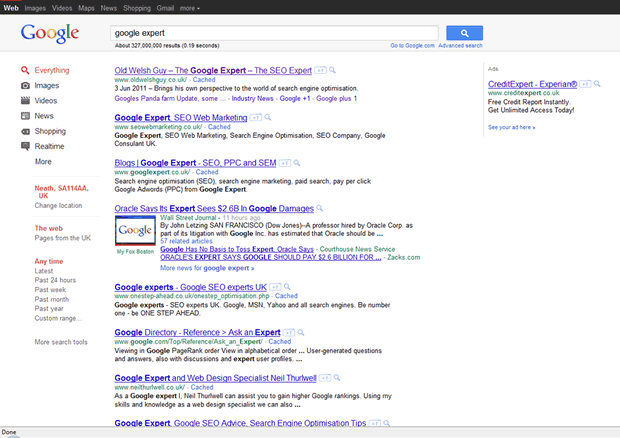The image size is (620, 438).
Task: Select the Videos film icon in sidebar
Action: tap(25, 100)
